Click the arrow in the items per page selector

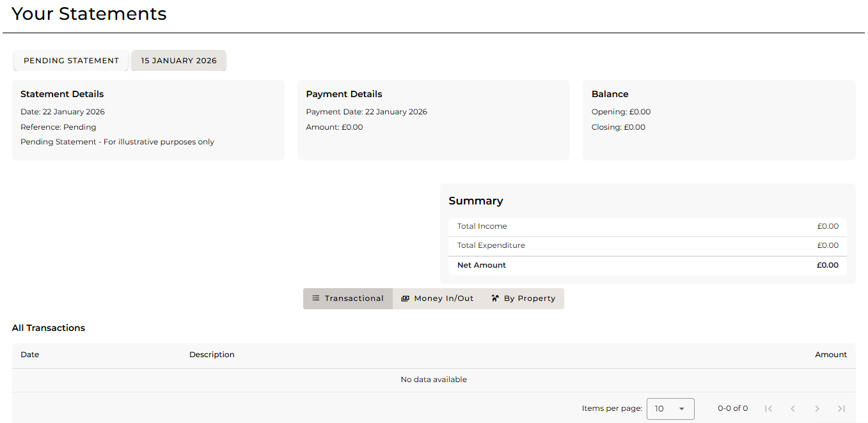tap(682, 409)
